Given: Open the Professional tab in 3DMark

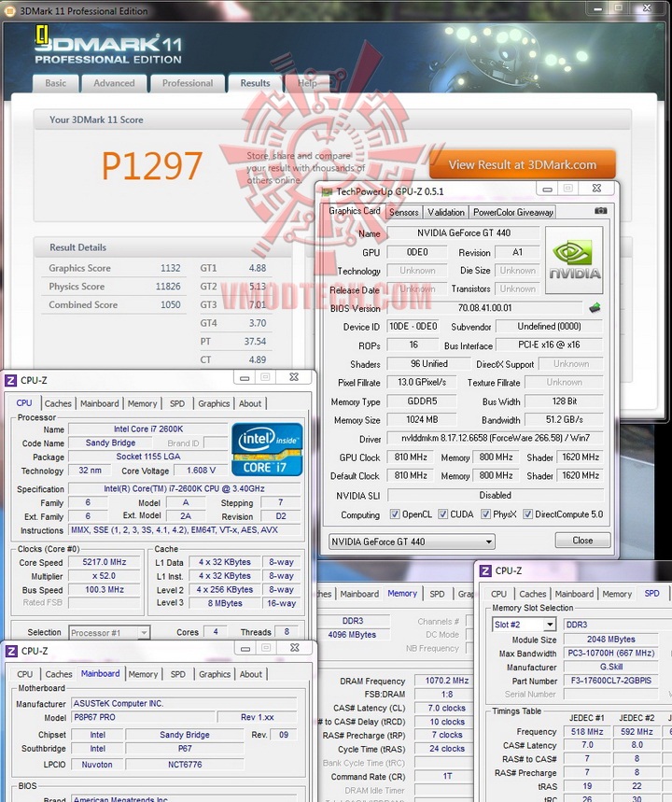Looking at the screenshot, I should [x=188, y=83].
